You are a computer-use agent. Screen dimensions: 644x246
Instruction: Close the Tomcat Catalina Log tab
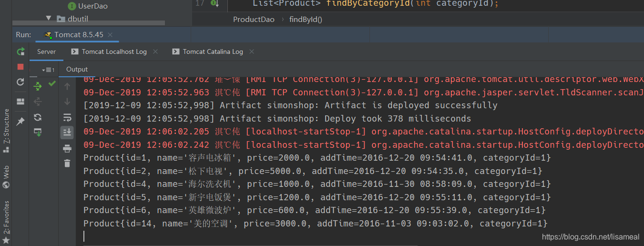252,51
